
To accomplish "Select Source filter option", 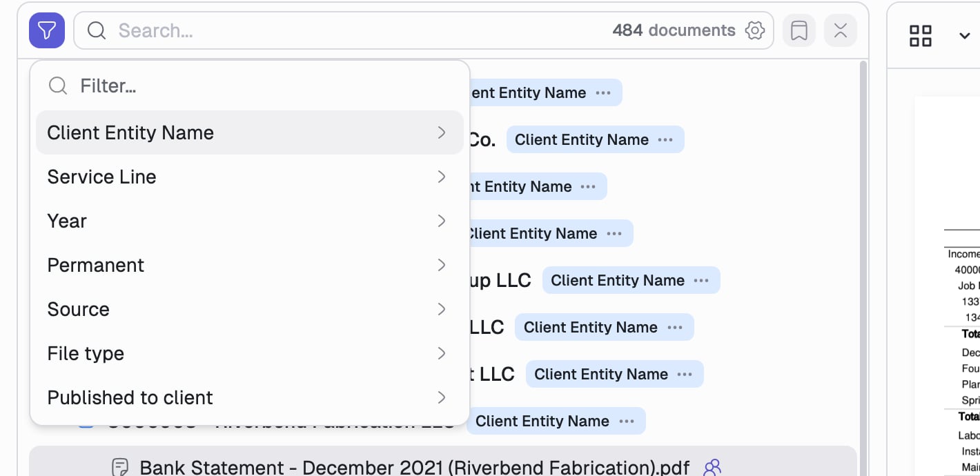I will click(250, 309).
